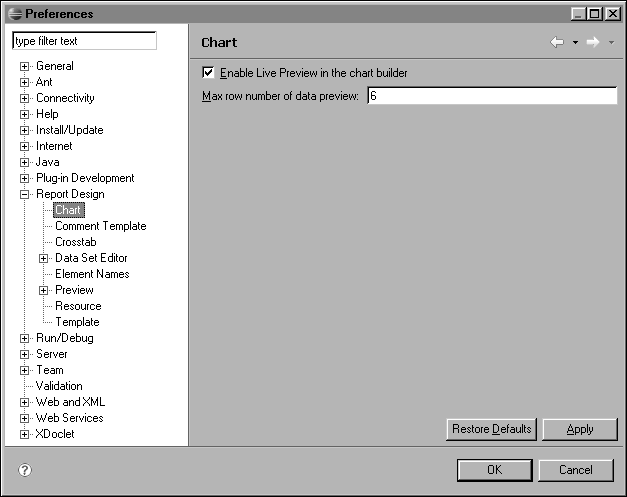
Task: Click the Max row number input field
Action: (491, 96)
